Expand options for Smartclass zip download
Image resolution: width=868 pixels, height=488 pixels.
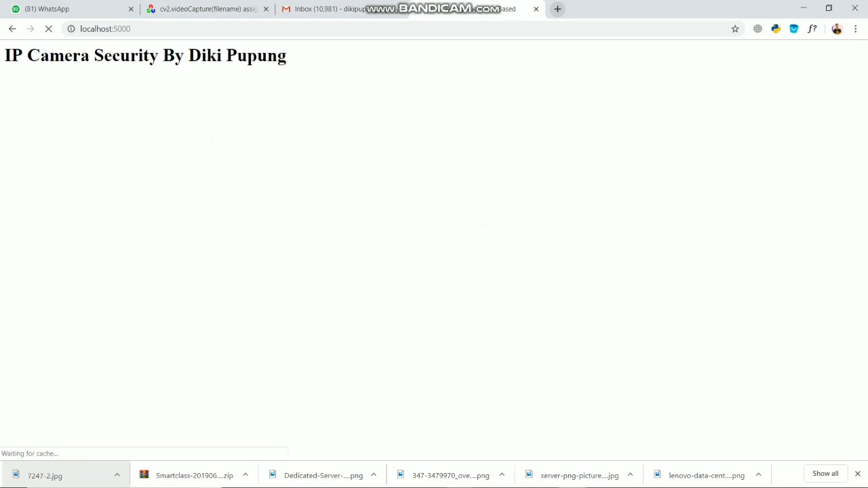[x=245, y=475]
